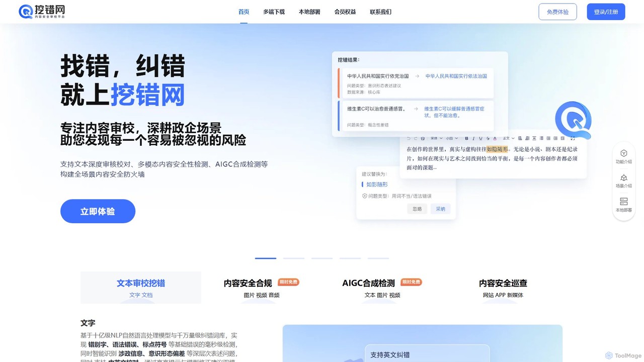Open the 本地部署 nav item
644x362 pixels.
[309, 12]
